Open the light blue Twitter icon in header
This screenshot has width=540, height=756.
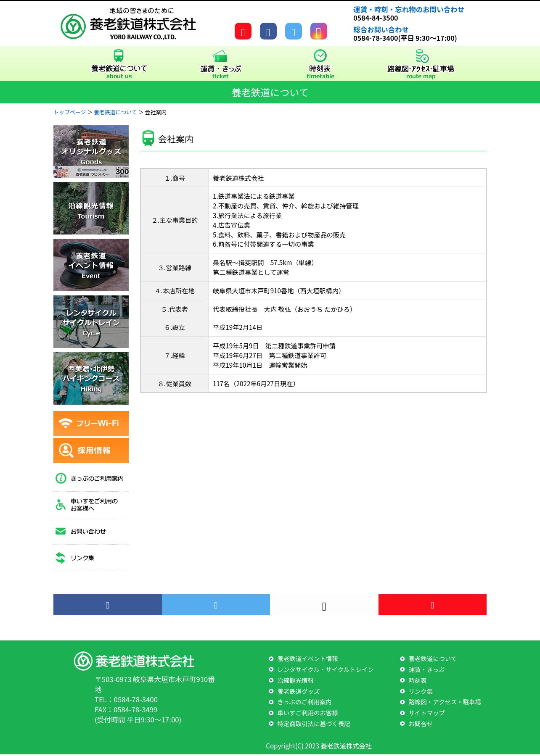(294, 32)
